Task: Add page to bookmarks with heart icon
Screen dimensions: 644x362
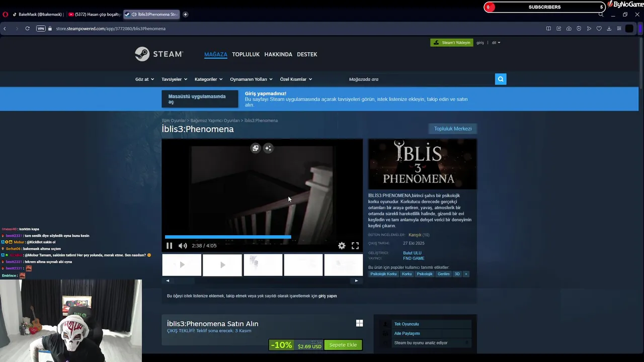Action: click(x=599, y=29)
